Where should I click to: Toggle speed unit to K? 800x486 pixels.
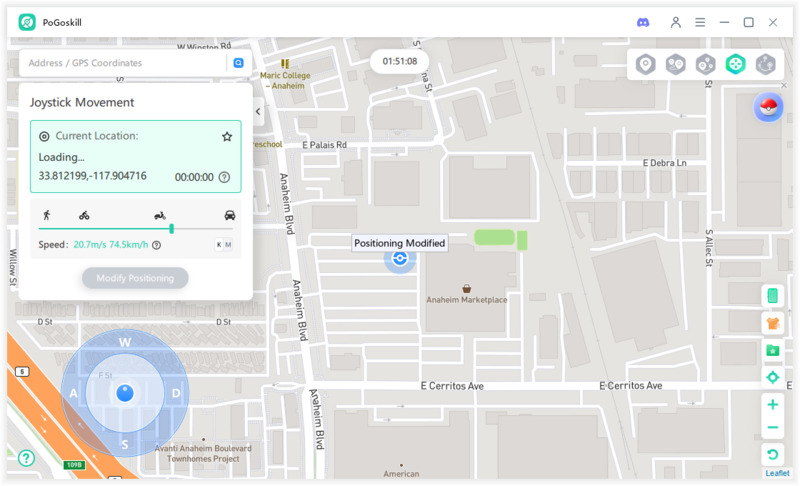(219, 244)
